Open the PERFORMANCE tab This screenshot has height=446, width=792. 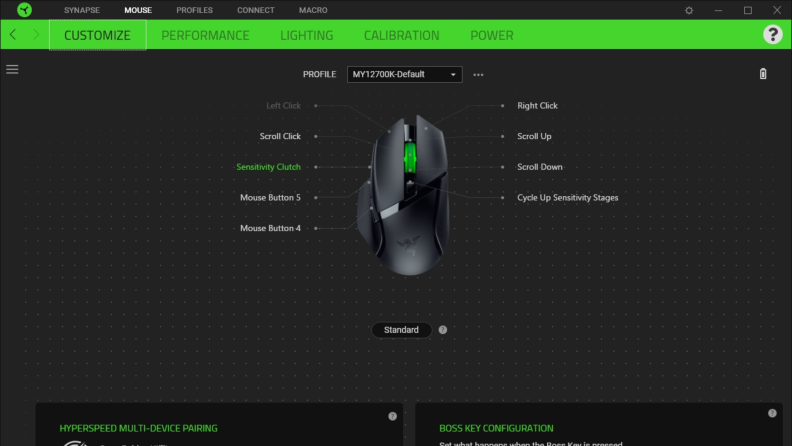pyautogui.click(x=205, y=35)
